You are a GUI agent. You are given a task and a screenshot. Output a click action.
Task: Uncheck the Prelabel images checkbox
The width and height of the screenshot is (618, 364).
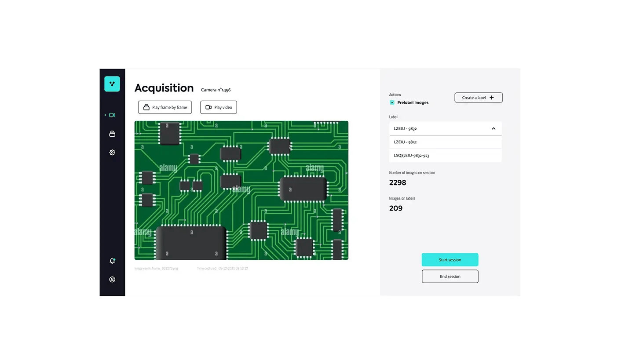(392, 102)
